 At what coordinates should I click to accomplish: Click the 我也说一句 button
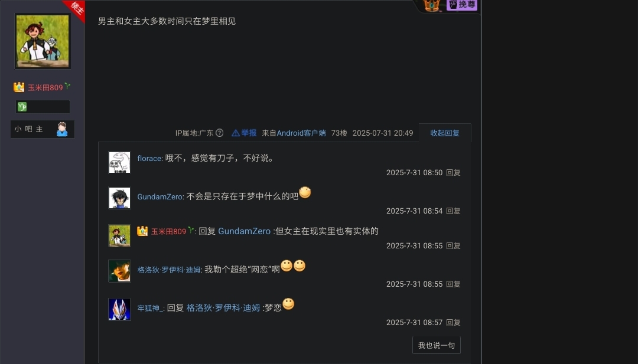point(436,345)
